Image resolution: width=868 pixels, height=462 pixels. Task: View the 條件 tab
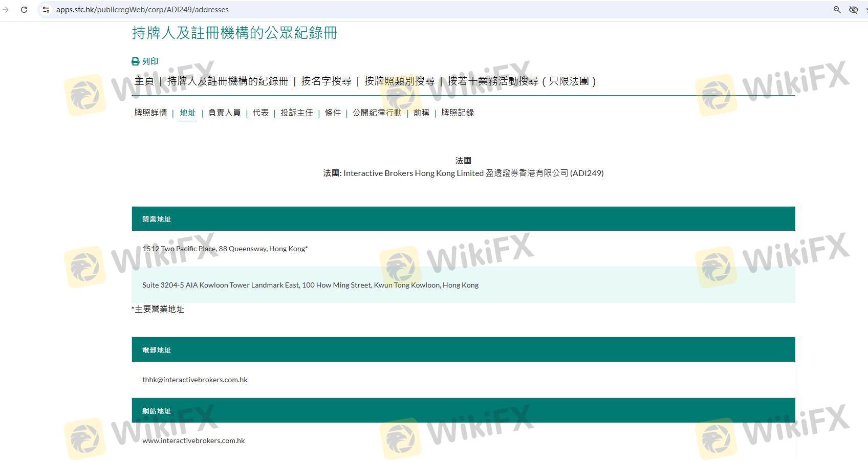pyautogui.click(x=333, y=113)
